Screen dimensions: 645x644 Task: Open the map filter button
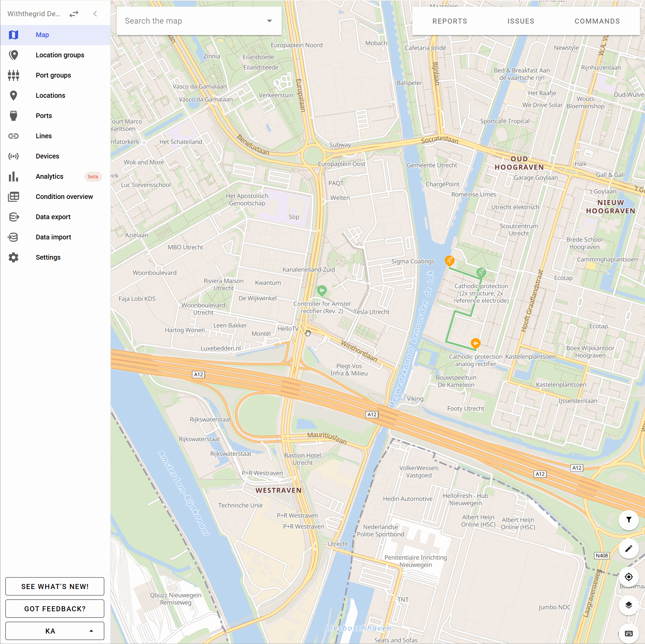tap(628, 520)
